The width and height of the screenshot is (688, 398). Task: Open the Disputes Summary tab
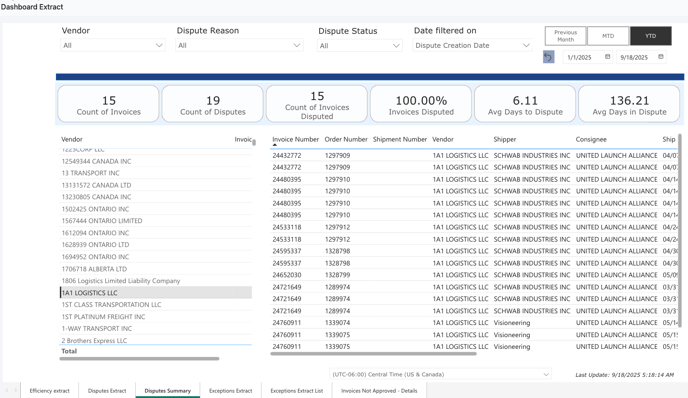point(168,391)
